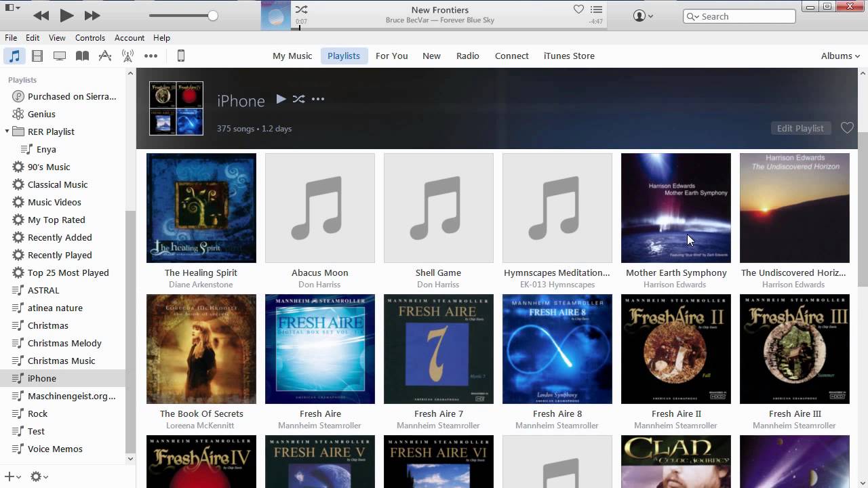Select the Recently Played playlist

62,255
